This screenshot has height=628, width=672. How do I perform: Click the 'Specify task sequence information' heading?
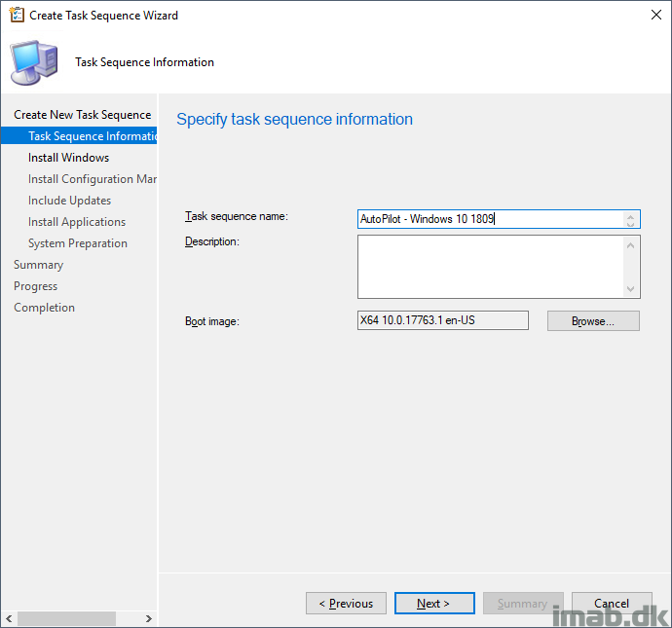294,119
